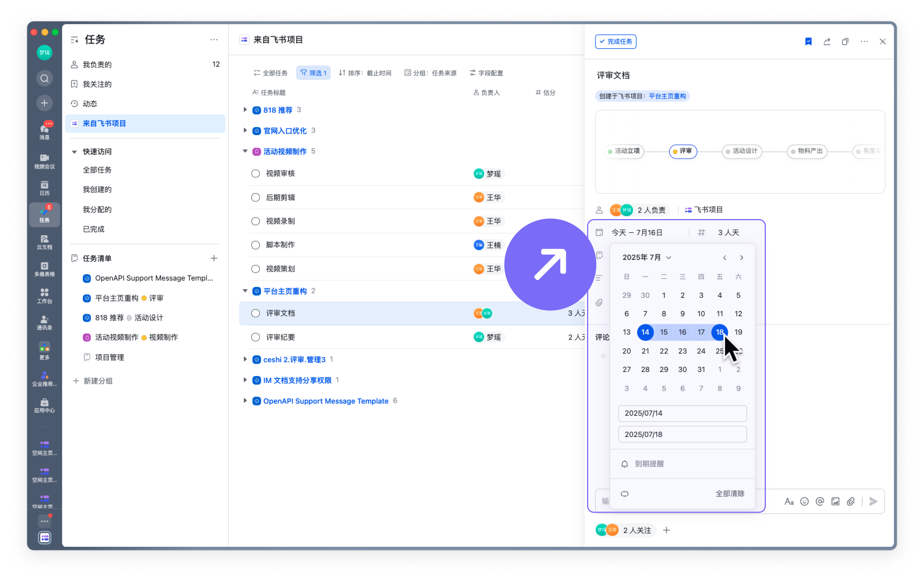Mark 视频策划 task as complete
Viewport: 924px width, 583px height.
point(256,269)
